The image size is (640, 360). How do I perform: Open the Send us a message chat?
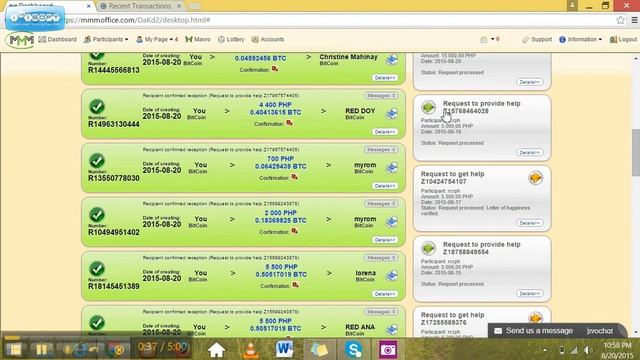click(x=539, y=331)
